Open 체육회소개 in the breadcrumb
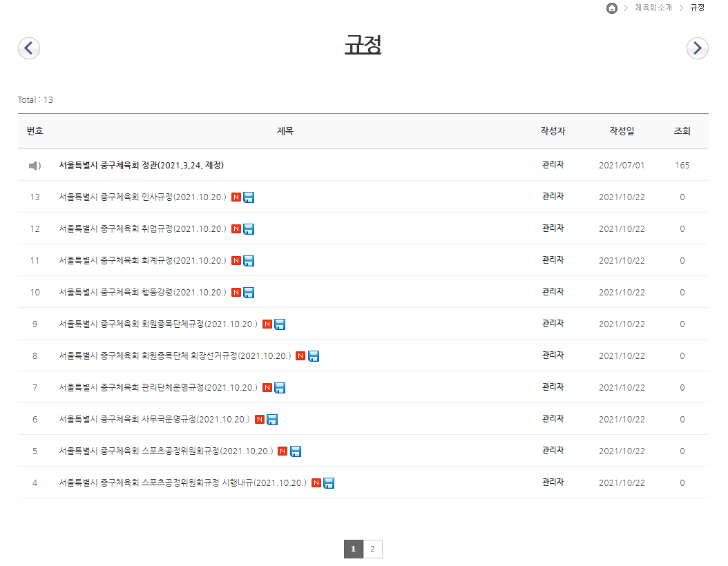Viewport: 728px width, 566px height. 653,8
